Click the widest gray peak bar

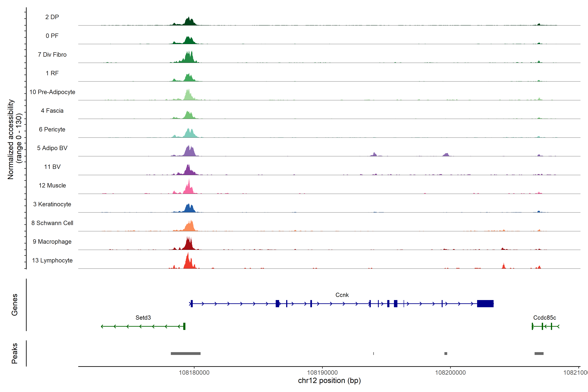tap(186, 353)
